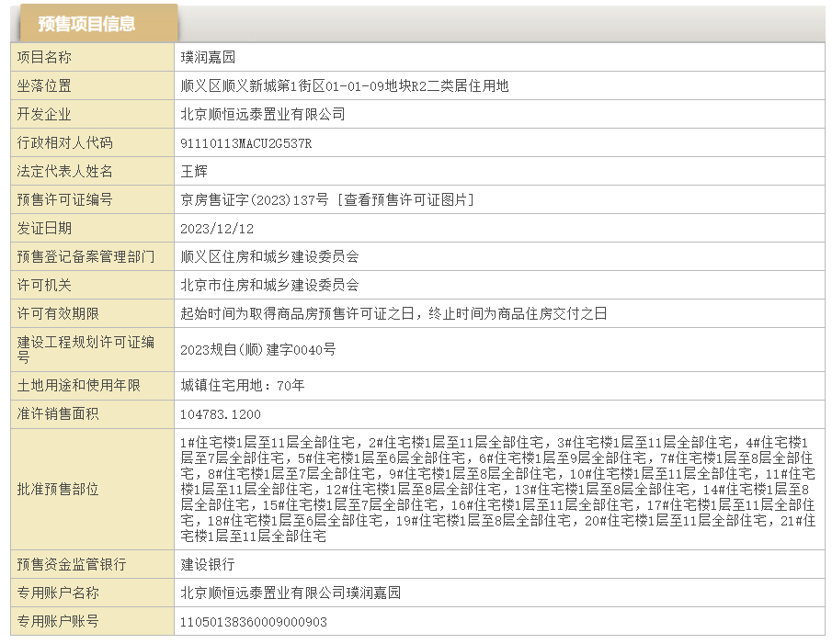
Task: Click the value 城镇住宅用地：70年
Action: (242, 385)
